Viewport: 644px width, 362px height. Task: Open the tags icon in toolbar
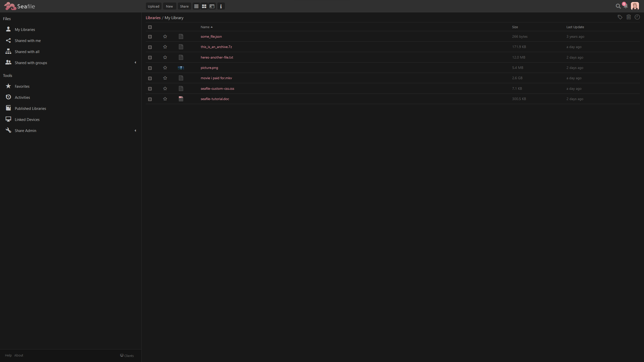coord(620,17)
